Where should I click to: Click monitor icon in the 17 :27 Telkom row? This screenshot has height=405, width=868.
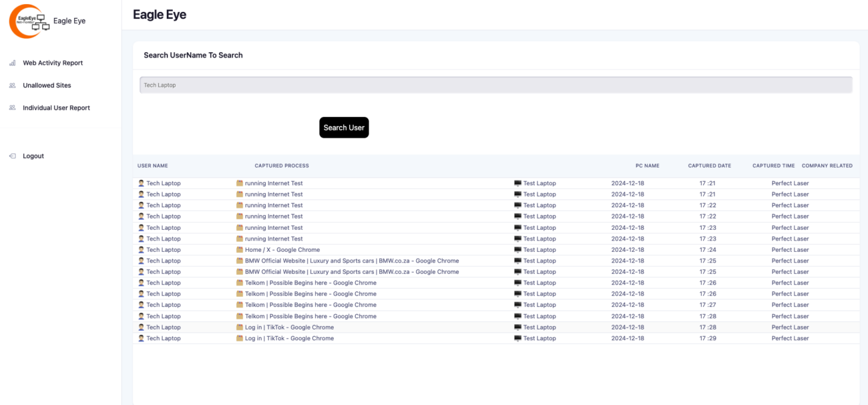tap(517, 305)
